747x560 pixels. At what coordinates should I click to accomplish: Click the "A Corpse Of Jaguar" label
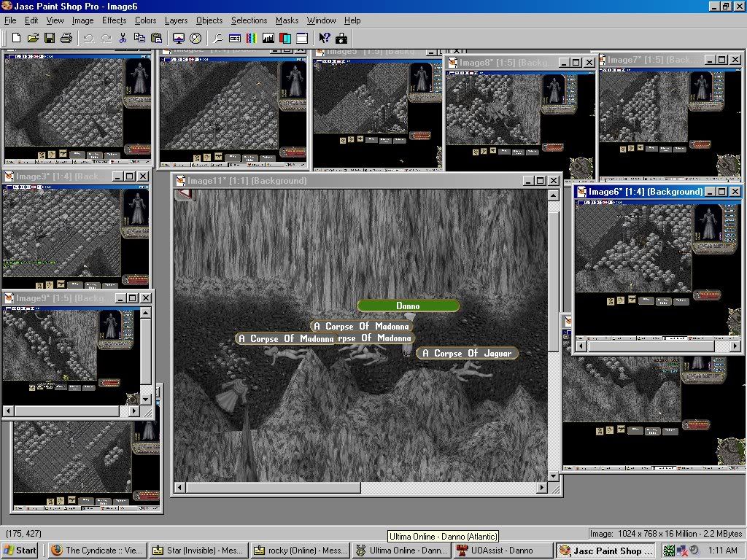(467, 354)
